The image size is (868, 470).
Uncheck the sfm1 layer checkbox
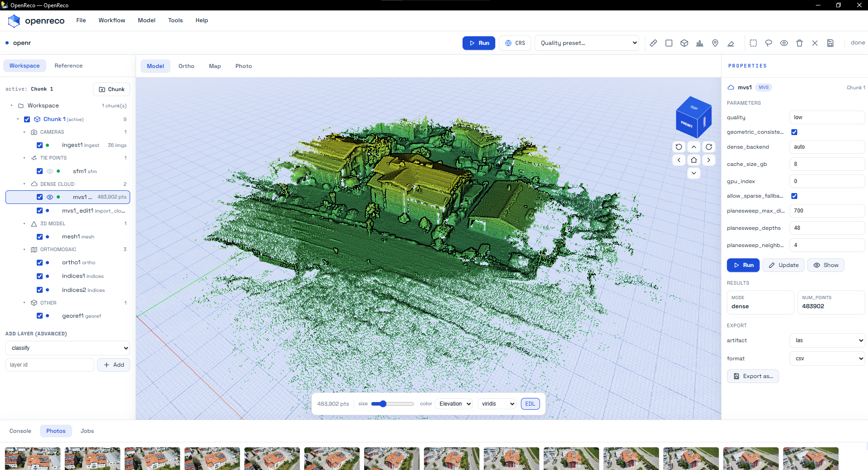tap(39, 171)
